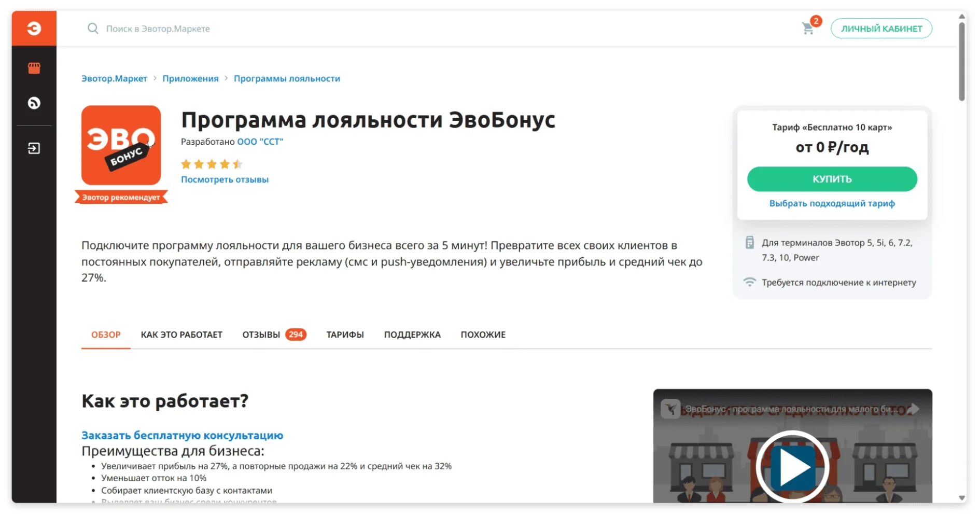The height and width of the screenshot is (515, 980).
Task: Click the terminal device icon
Action: [x=749, y=242]
